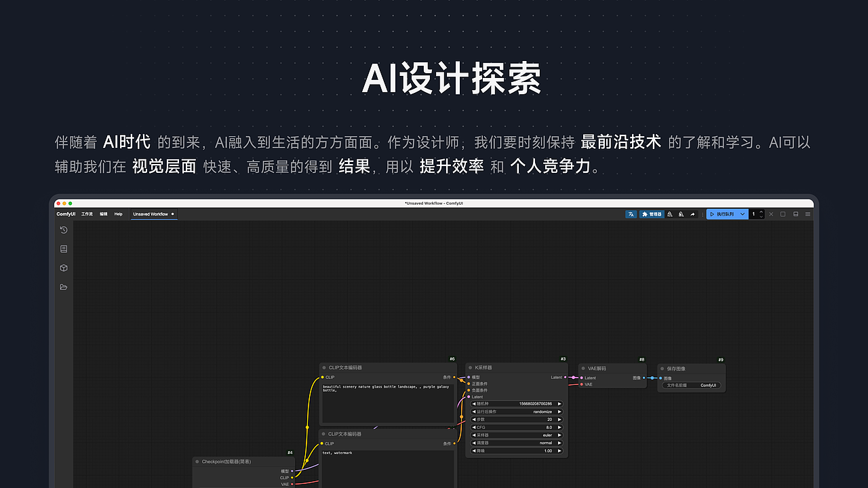
Task: Click the ComfyUI logo text
Action: tap(66, 214)
